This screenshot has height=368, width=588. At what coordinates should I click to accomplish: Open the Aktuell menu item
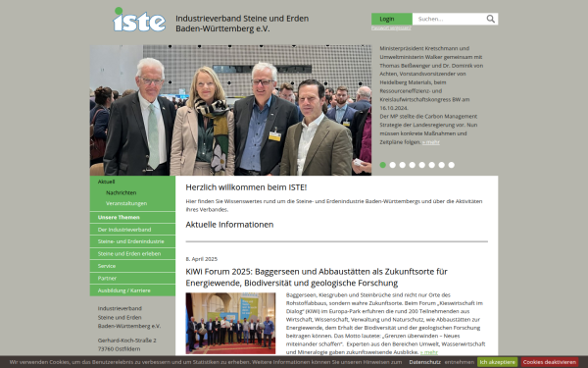click(106, 182)
